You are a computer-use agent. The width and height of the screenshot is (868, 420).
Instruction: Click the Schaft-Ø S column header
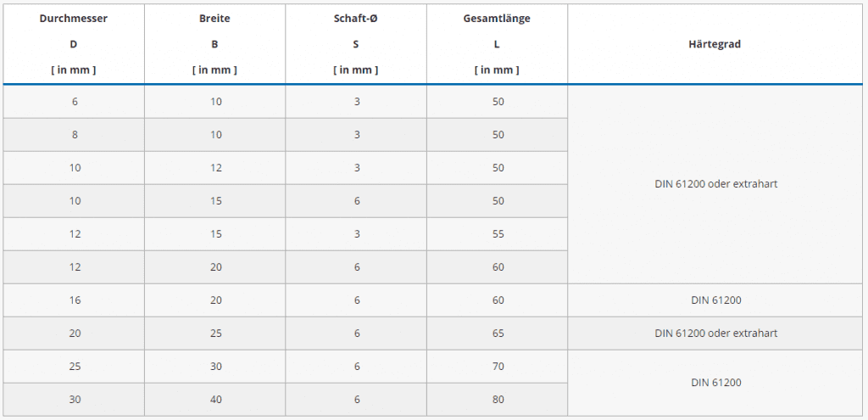point(356,43)
